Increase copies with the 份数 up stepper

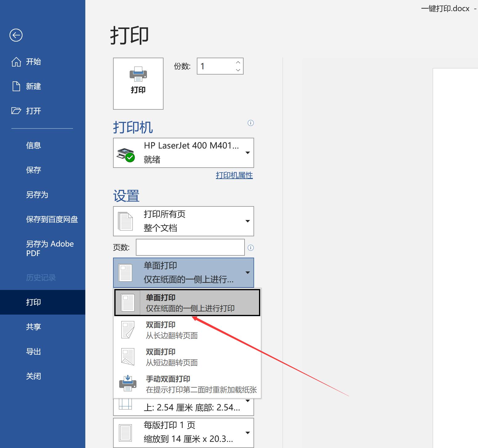[x=238, y=63]
